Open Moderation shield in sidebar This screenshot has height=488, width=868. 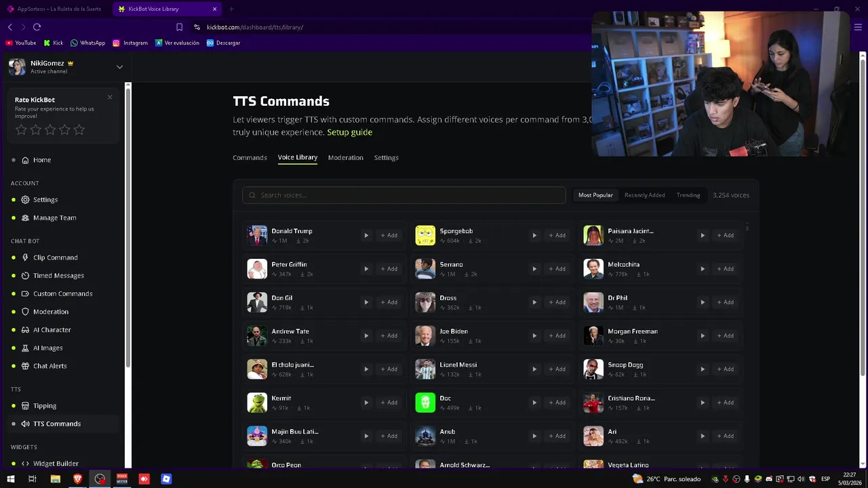coord(45,312)
